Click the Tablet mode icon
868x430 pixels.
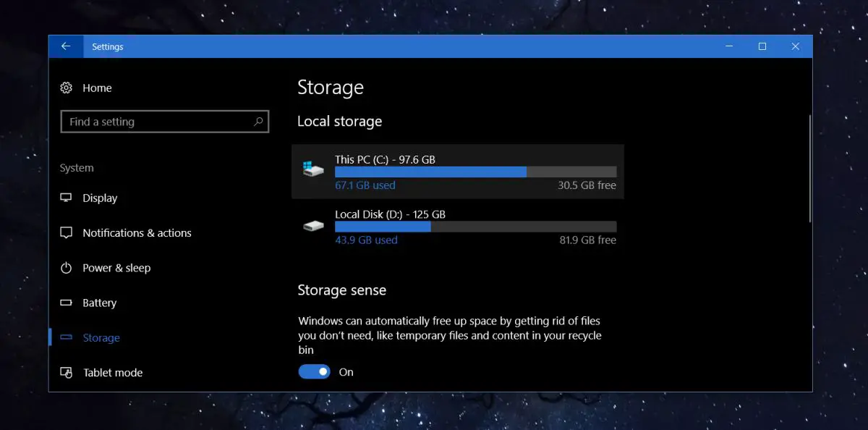tap(67, 372)
